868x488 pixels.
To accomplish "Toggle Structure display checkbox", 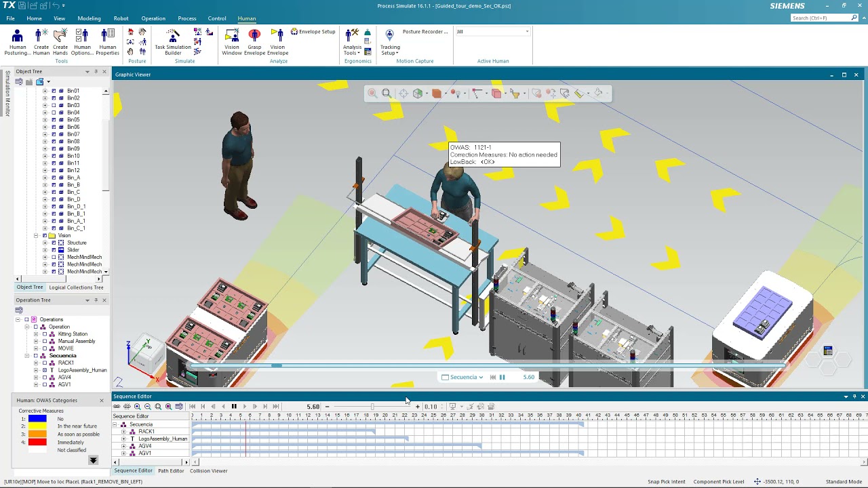I will [x=54, y=243].
